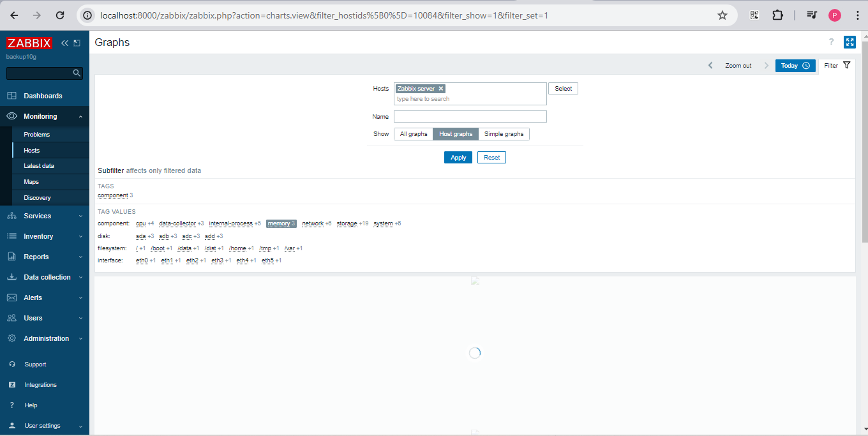Image resolution: width=868 pixels, height=436 pixels.
Task: Click the Inventory list icon
Action: [11, 236]
